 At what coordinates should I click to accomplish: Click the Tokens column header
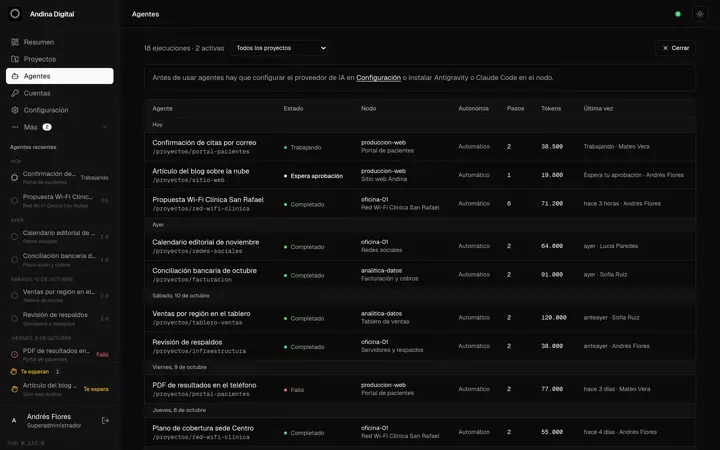click(x=551, y=108)
